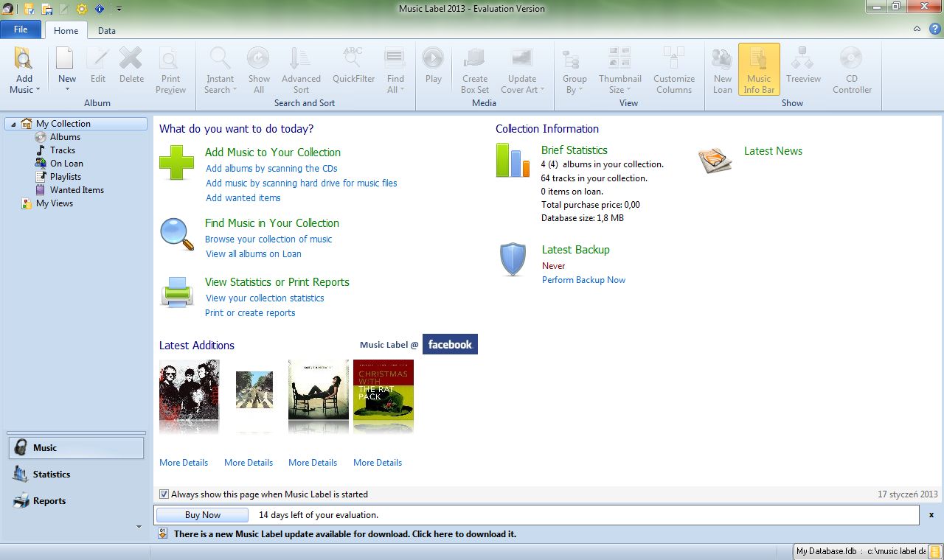Switch to the Home tab
Image resolution: width=944 pixels, height=560 pixels.
tap(66, 30)
